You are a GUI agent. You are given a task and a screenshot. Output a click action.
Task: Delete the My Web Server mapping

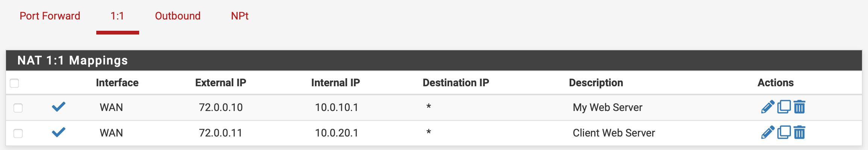coord(800,107)
